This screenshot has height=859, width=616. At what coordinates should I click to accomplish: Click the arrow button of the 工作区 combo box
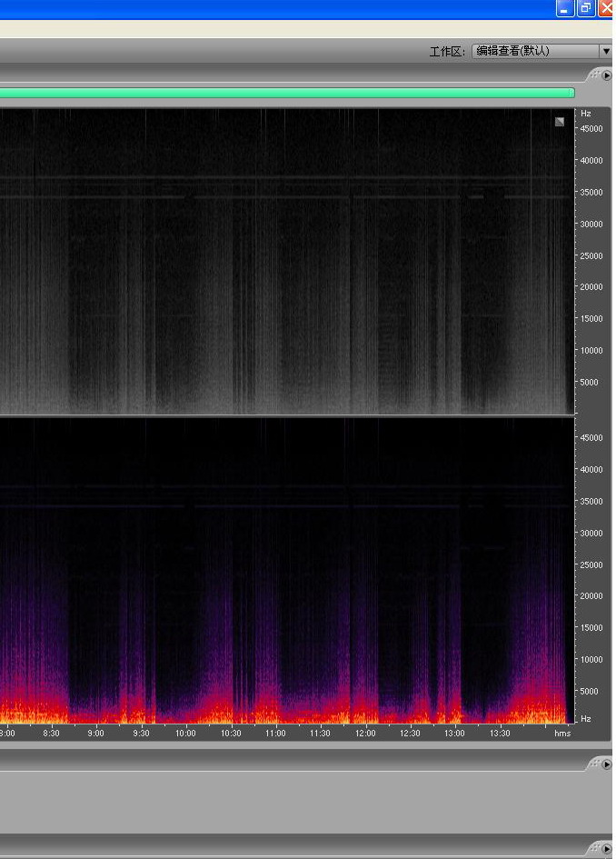click(606, 51)
